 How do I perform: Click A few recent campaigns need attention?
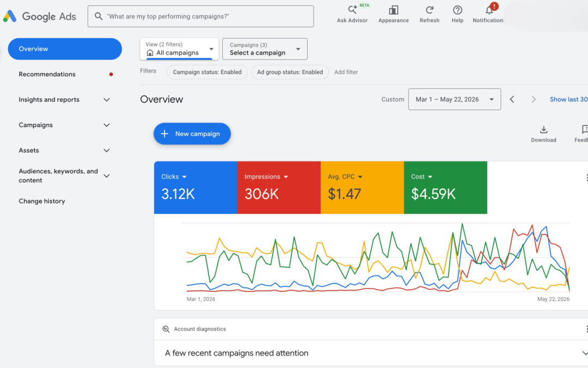pyautogui.click(x=237, y=353)
